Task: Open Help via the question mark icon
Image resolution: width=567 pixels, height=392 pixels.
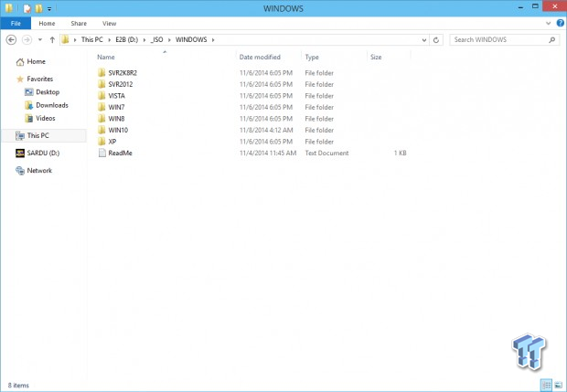Action: point(560,23)
